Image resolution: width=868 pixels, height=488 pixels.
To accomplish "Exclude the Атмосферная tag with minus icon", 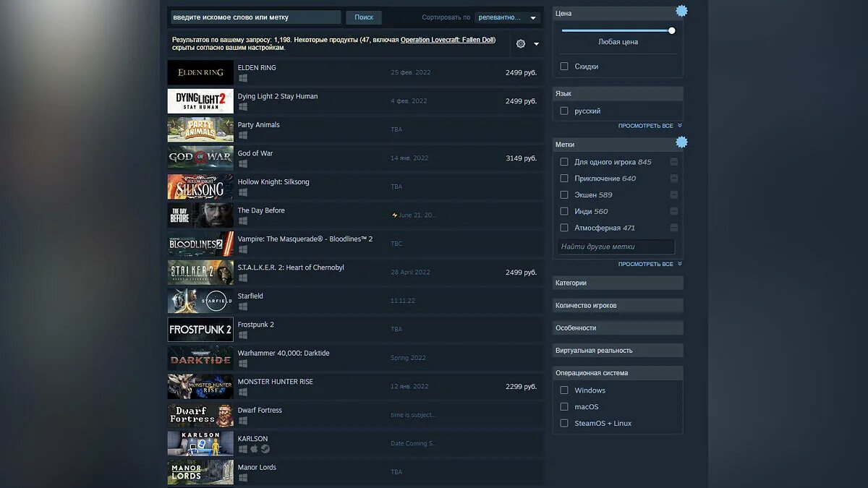I will [x=673, y=228].
